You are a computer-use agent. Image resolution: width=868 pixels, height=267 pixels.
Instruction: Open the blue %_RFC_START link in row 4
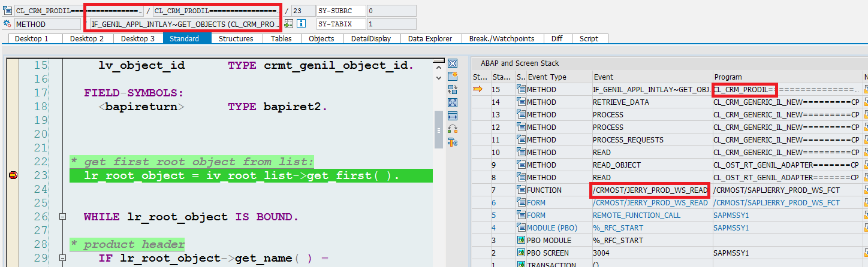click(x=617, y=227)
